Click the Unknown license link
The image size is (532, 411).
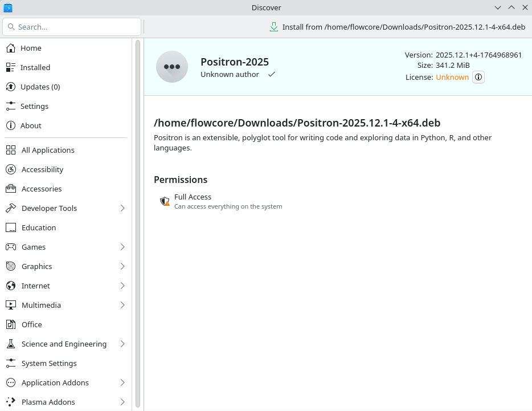point(452,78)
